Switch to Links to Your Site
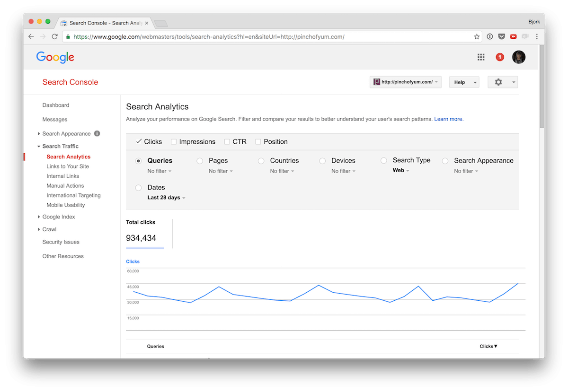This screenshot has width=568, height=392. 67,166
